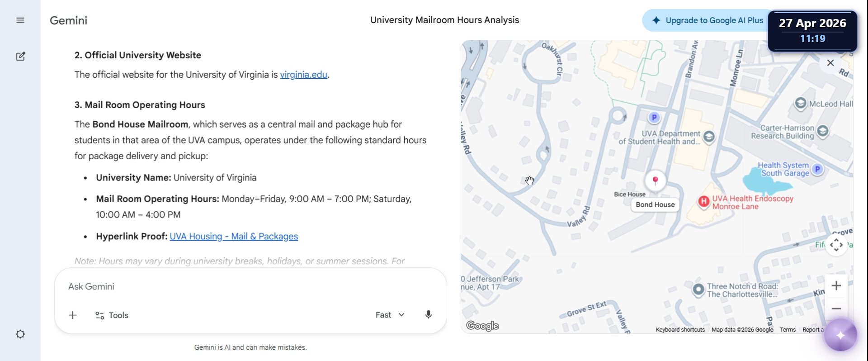This screenshot has height=361, width=868.
Task: Close the map panel
Action: (x=830, y=63)
